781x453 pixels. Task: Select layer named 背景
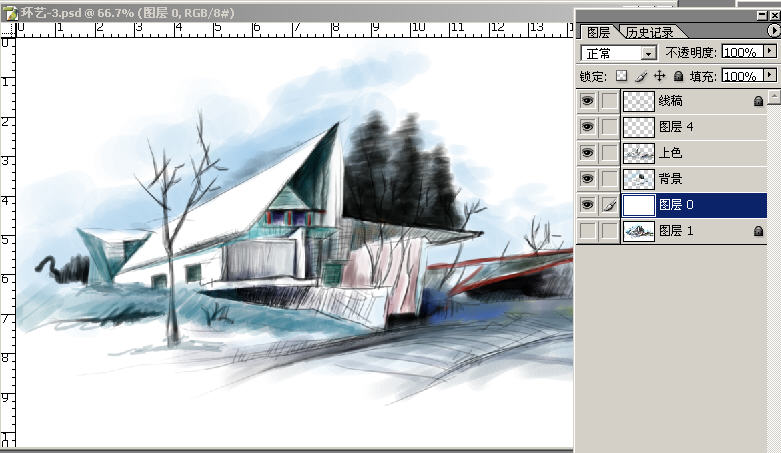(x=671, y=179)
